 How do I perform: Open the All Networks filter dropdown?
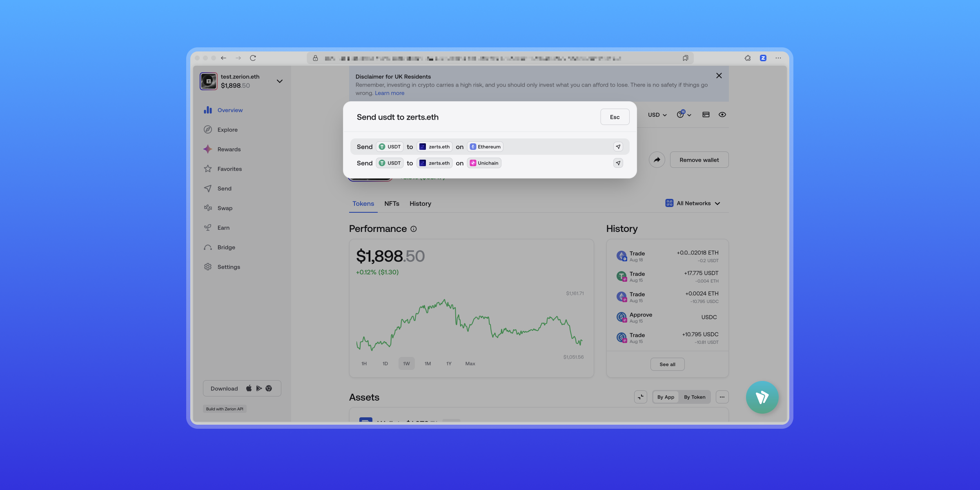click(x=693, y=203)
